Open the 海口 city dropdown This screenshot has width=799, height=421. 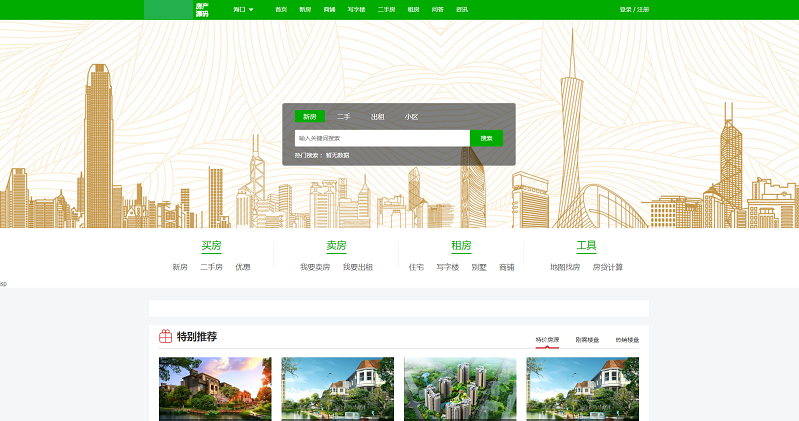(243, 10)
